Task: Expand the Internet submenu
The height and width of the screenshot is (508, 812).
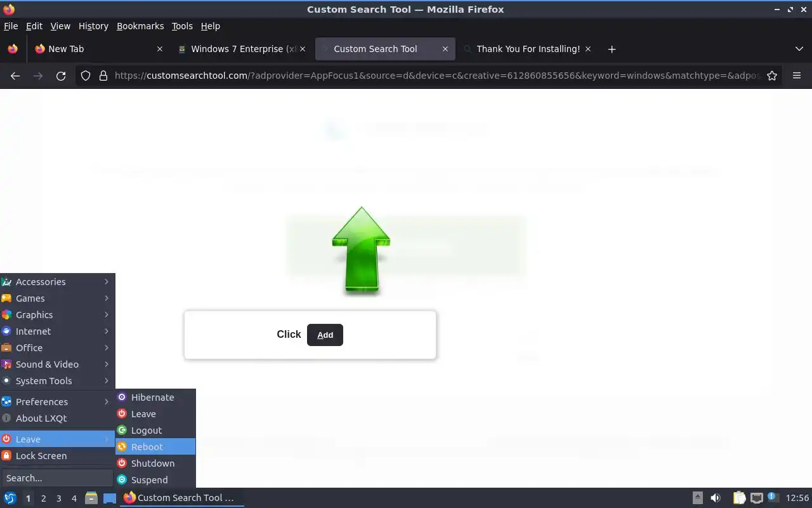Action: 57,331
